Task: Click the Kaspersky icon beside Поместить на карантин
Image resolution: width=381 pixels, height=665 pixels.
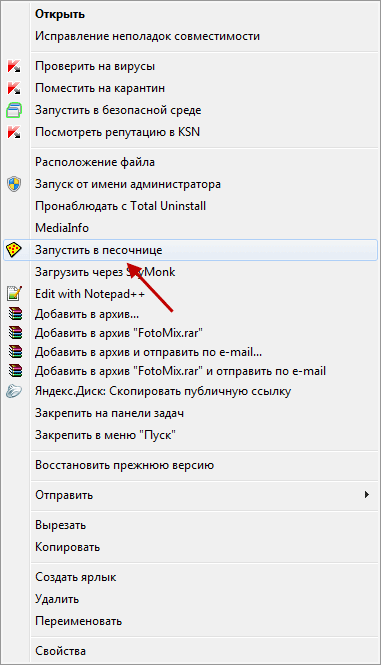Action: (14, 88)
